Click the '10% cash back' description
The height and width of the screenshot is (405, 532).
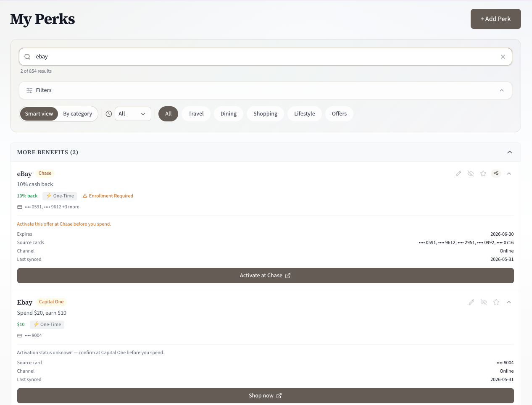(35, 184)
